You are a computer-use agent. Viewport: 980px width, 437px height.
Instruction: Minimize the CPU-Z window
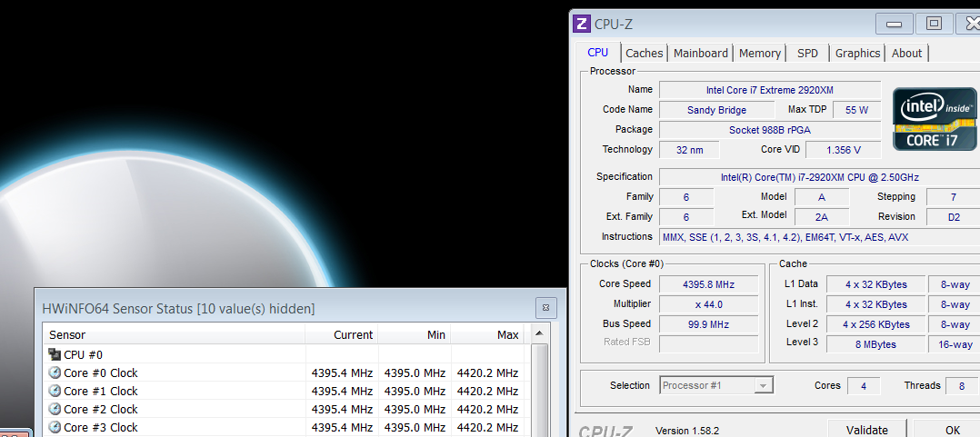pyautogui.click(x=895, y=25)
